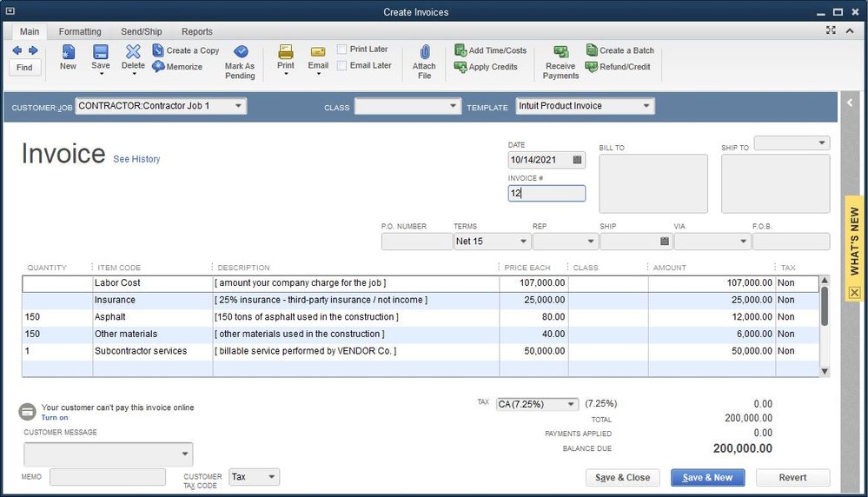868x497 pixels.
Task: Open the Terms Net 15 dropdown
Action: click(523, 242)
